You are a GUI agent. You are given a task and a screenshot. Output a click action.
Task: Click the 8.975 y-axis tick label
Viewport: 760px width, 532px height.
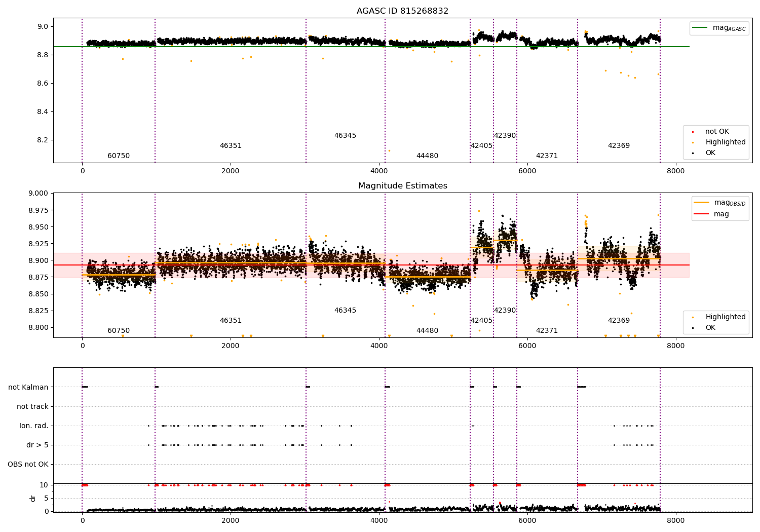click(39, 210)
